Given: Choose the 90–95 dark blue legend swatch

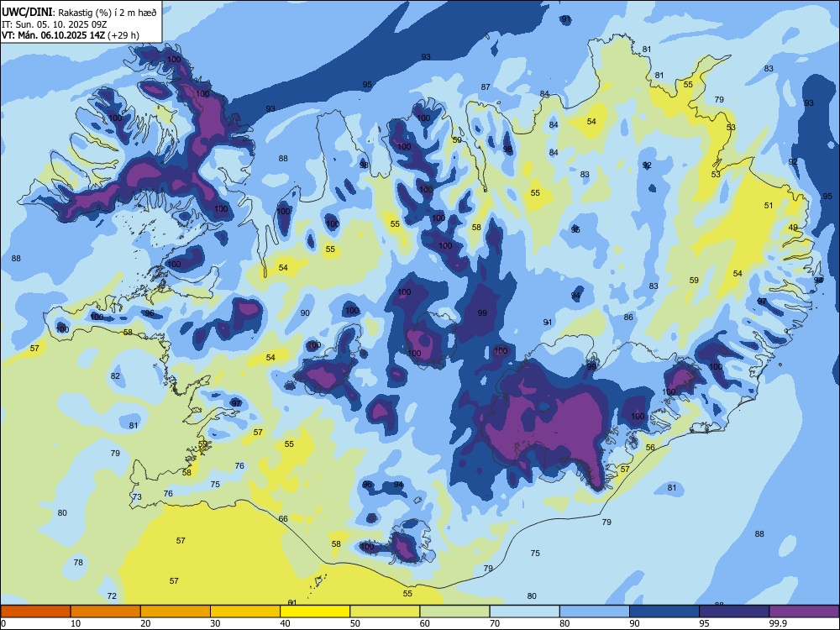Looking at the screenshot, I should pyautogui.click(x=664, y=612).
